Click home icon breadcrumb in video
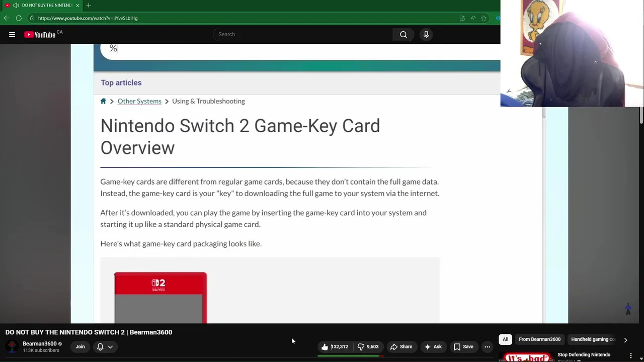Viewport: 644px width, 362px height. (x=103, y=101)
